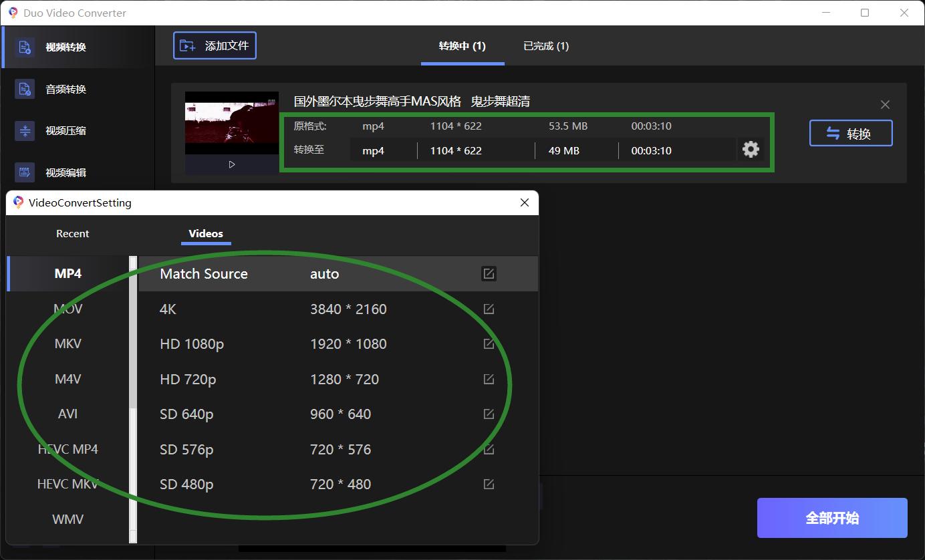Edit the Match Source preset icon
The width and height of the screenshot is (925, 560).
click(x=489, y=273)
